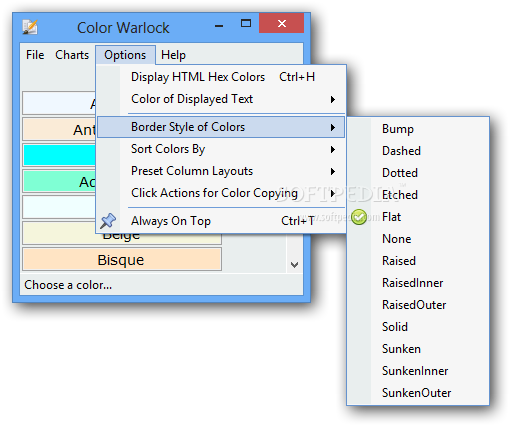Open the Help menu
Image resolution: width=510 pixels, height=426 pixels.
click(173, 55)
